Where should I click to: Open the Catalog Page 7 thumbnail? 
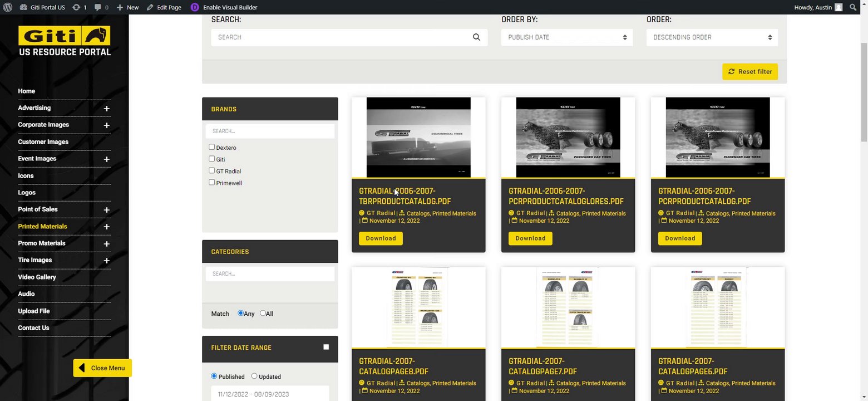pos(568,307)
